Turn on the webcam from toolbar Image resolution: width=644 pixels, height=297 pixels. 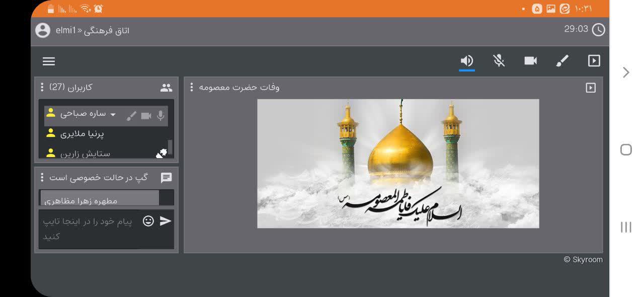pos(530,61)
